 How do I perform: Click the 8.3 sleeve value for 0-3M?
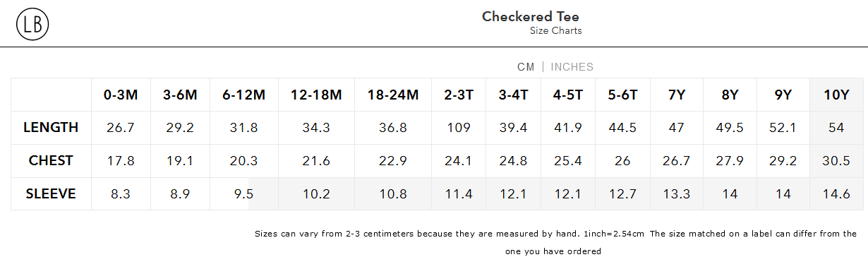[121, 193]
